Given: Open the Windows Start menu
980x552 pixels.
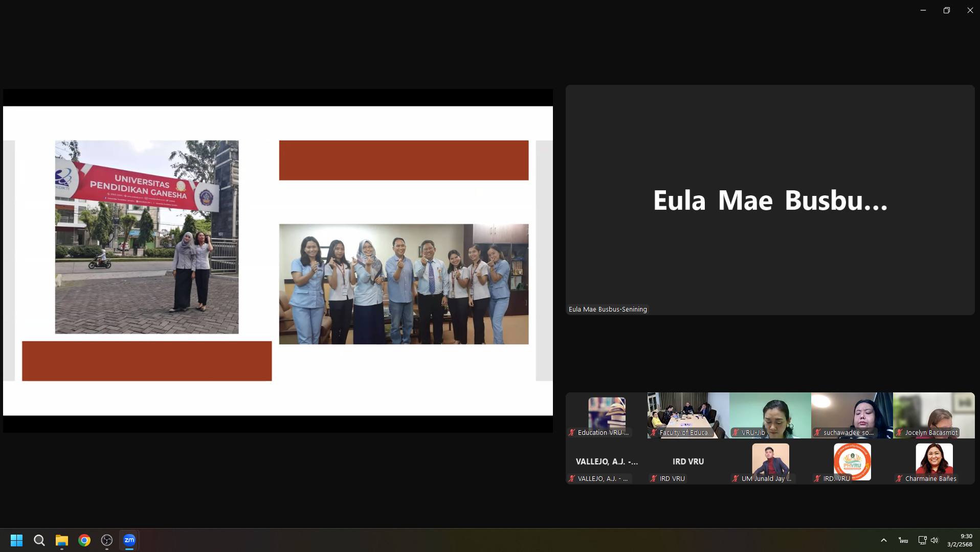Looking at the screenshot, I should [16, 540].
